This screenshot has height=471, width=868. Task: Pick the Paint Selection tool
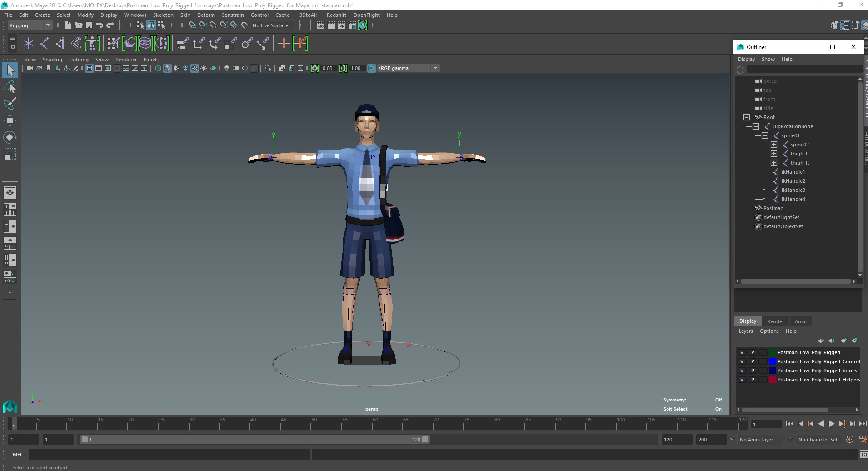coord(10,104)
